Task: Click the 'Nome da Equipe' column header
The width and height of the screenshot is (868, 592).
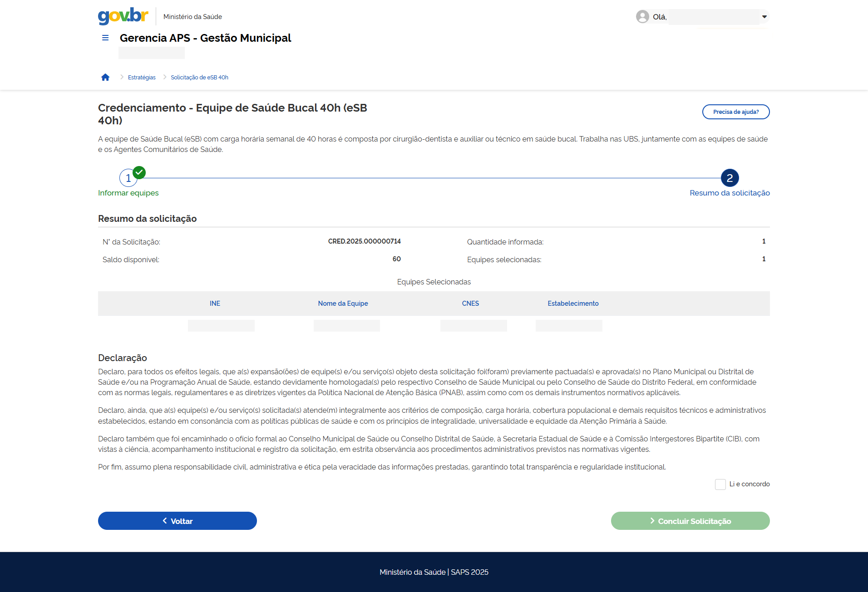Action: (343, 303)
